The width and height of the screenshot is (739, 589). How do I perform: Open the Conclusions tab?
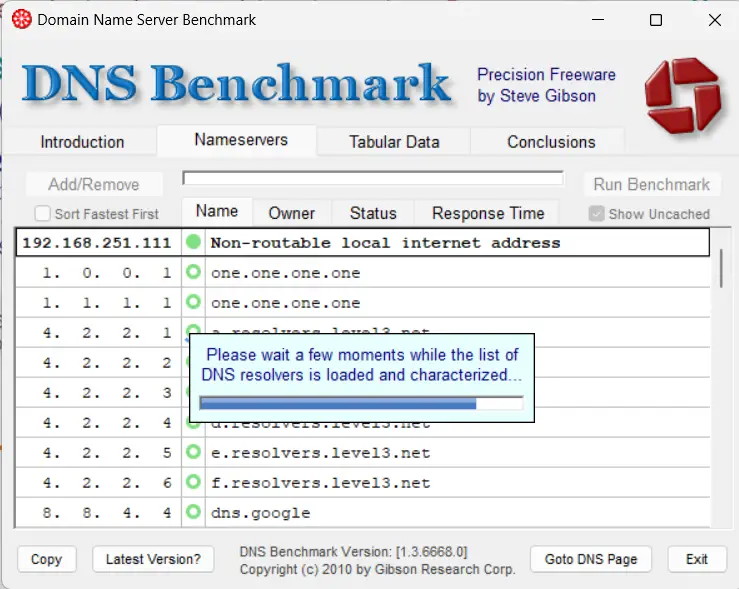click(x=551, y=142)
